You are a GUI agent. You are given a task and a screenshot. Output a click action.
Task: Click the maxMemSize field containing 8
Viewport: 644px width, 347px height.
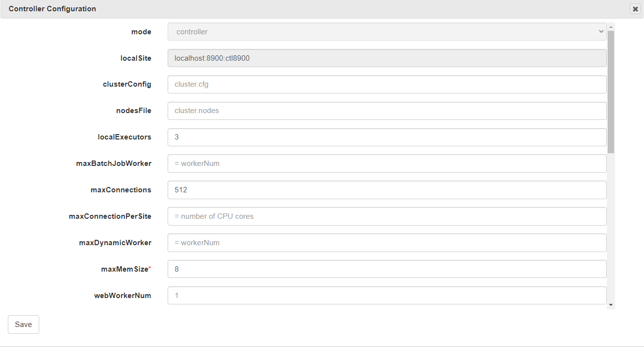(x=387, y=270)
